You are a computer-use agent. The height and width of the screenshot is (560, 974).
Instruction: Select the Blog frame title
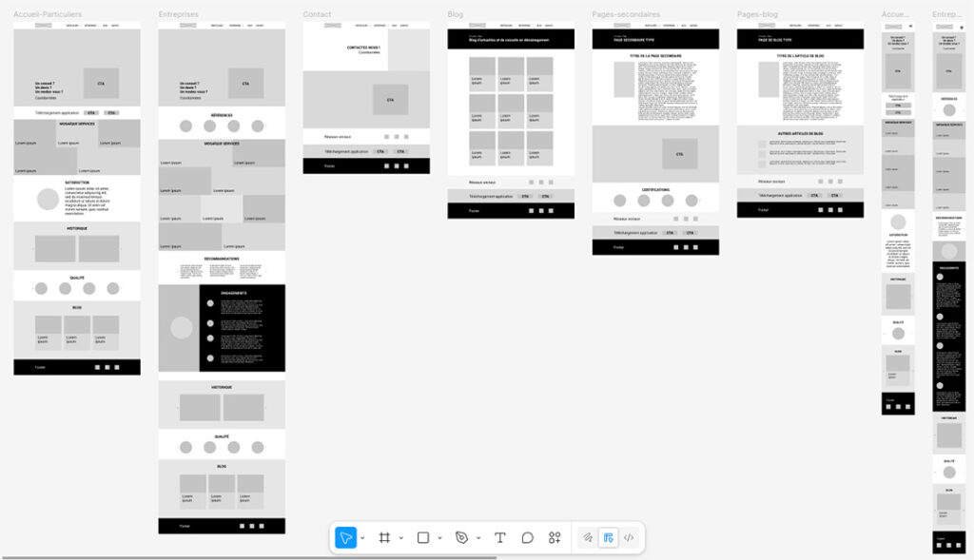455,13
